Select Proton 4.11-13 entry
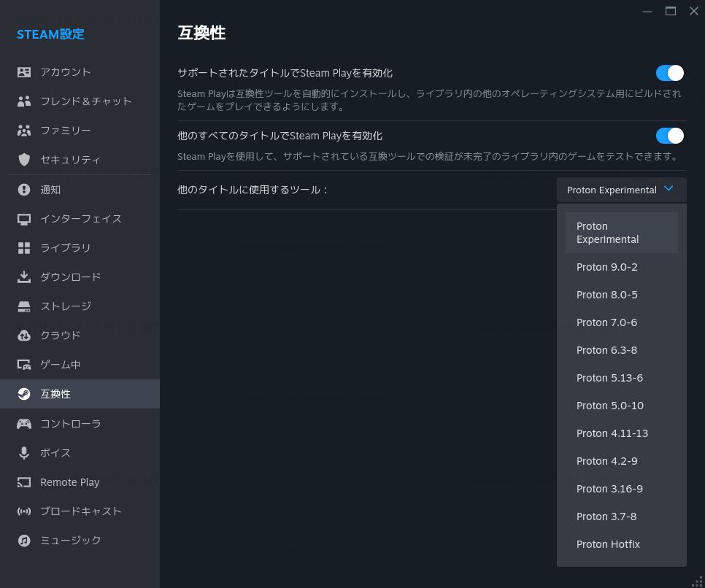The image size is (705, 588). click(x=621, y=433)
